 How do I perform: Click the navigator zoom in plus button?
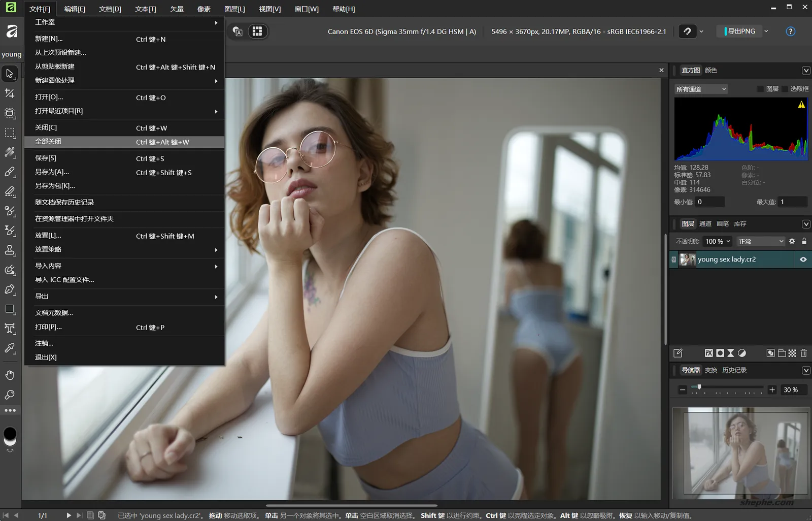tap(772, 390)
